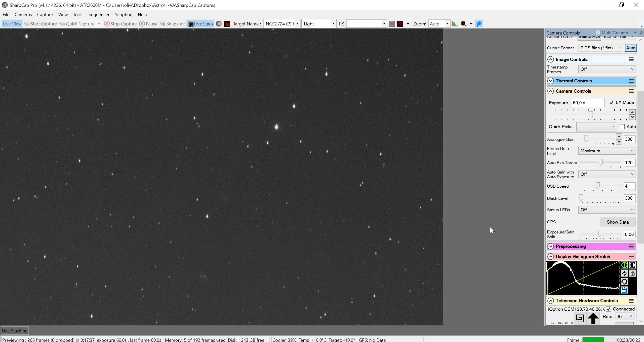Click the spiral search mount button

pos(580,318)
